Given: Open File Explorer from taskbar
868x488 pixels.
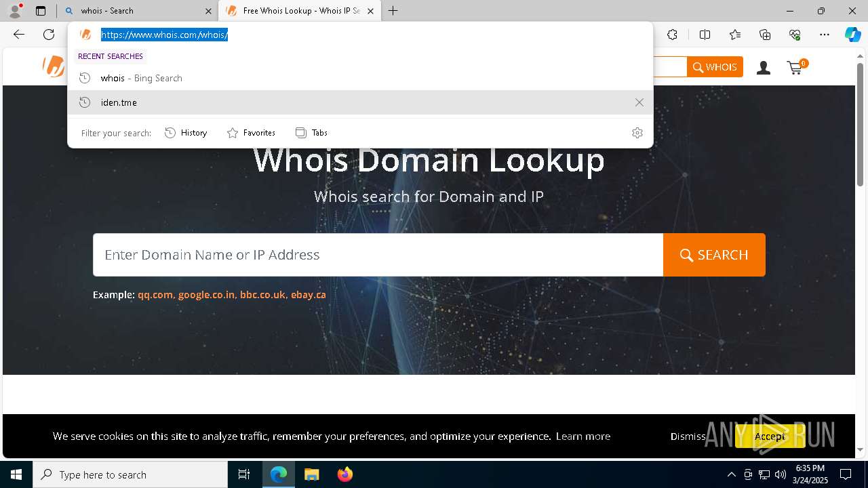Looking at the screenshot, I should click(x=311, y=474).
